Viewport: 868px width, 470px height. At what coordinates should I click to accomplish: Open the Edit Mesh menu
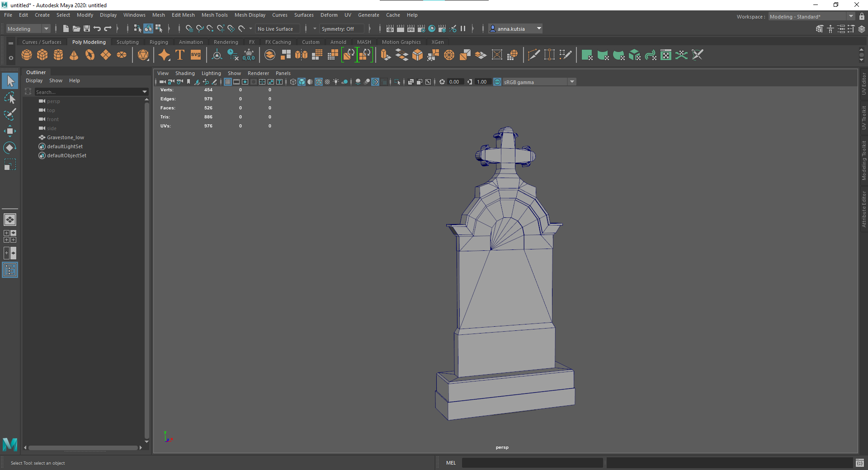(183, 15)
